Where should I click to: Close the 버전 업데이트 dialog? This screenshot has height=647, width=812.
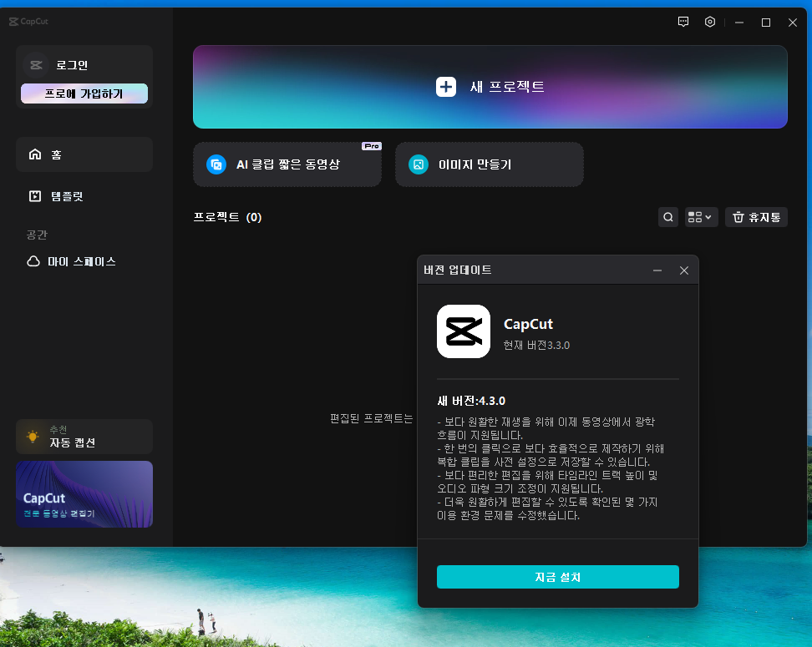(x=684, y=270)
